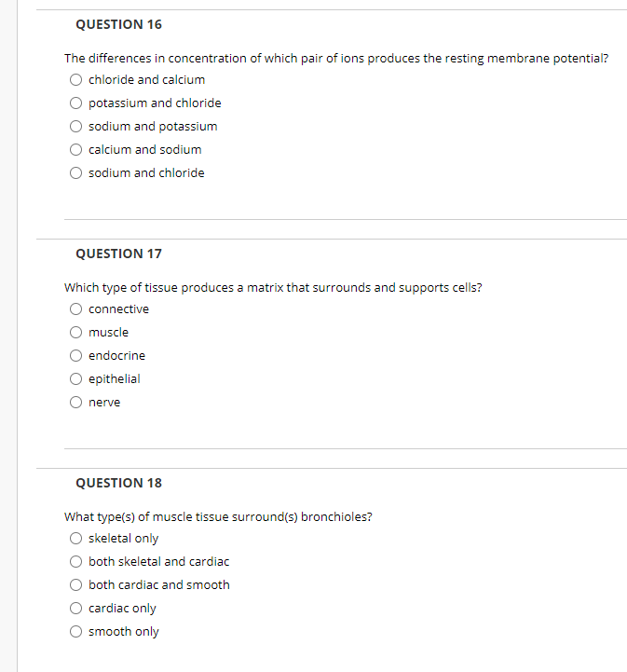Select "both skeletal and cardiac" option
The height and width of the screenshot is (672, 627).
(75, 561)
